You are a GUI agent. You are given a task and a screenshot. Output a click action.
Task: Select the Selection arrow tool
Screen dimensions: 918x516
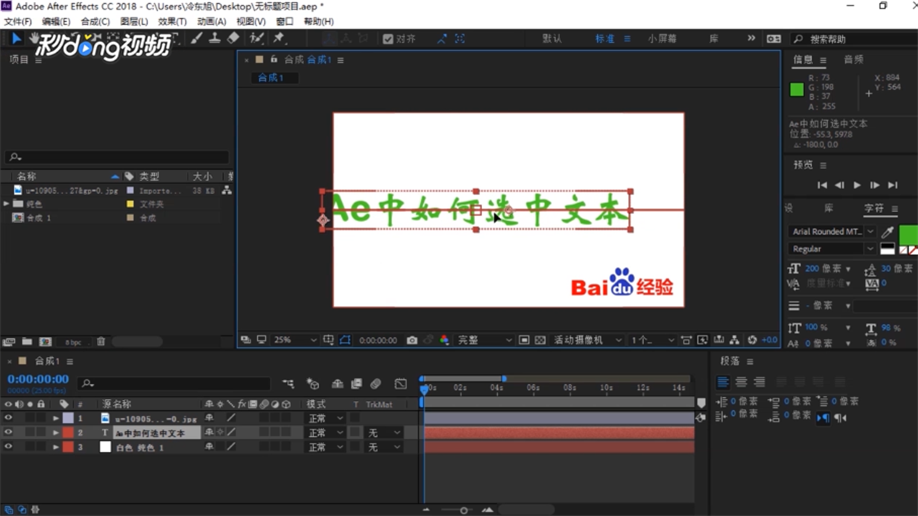pos(16,39)
